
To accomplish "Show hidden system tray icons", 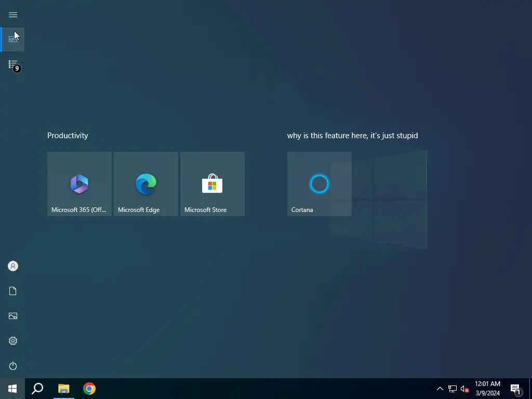I will [440, 389].
